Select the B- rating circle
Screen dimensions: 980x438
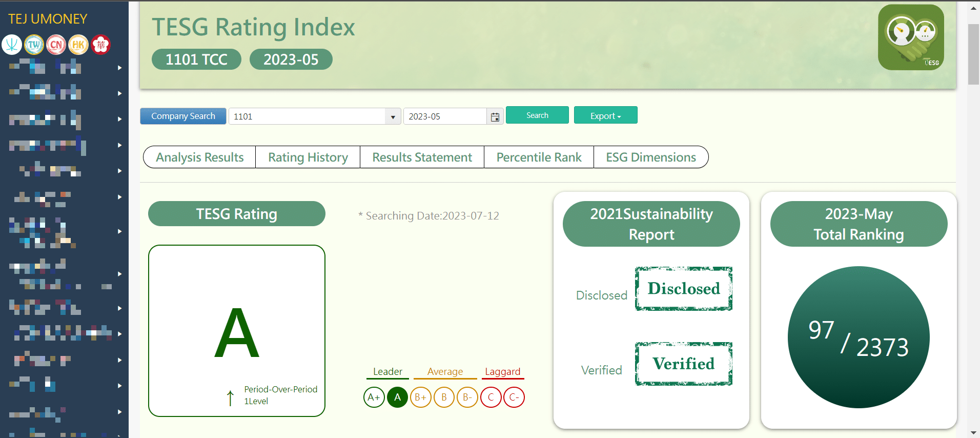[x=467, y=397]
